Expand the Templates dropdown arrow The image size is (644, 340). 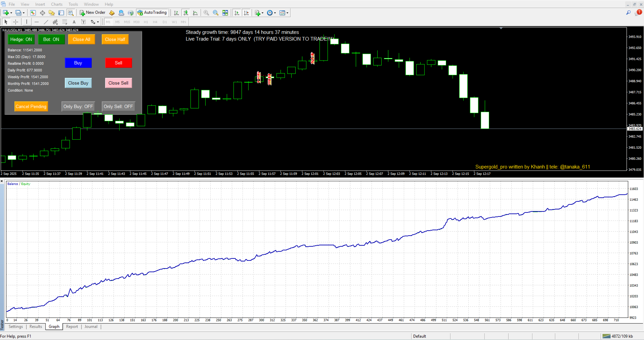tap(287, 13)
